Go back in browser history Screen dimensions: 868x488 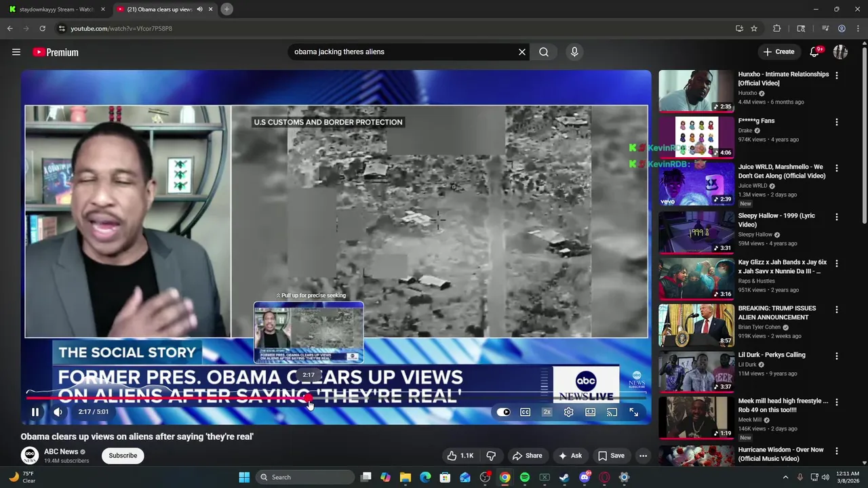point(10,28)
